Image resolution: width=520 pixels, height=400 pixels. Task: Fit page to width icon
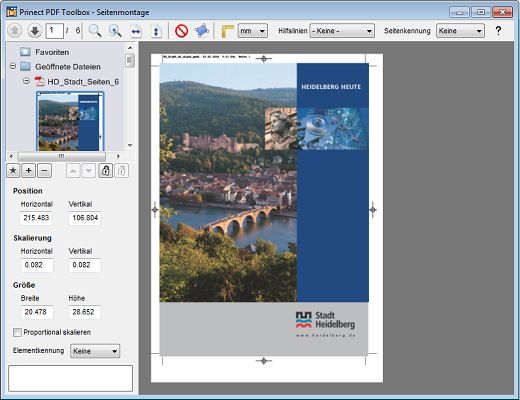pos(136,31)
